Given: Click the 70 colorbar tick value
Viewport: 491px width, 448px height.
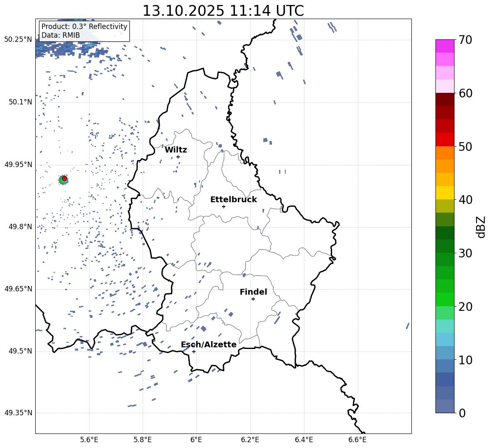Looking at the screenshot, I should pos(465,40).
